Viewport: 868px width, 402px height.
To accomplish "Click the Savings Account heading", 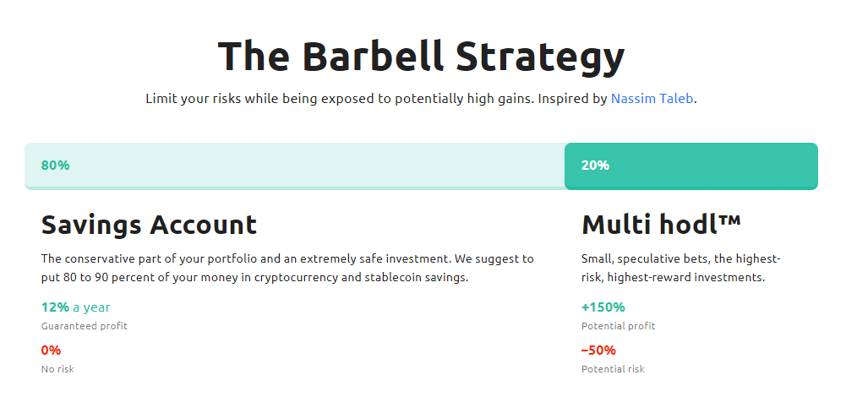I will tap(149, 225).
